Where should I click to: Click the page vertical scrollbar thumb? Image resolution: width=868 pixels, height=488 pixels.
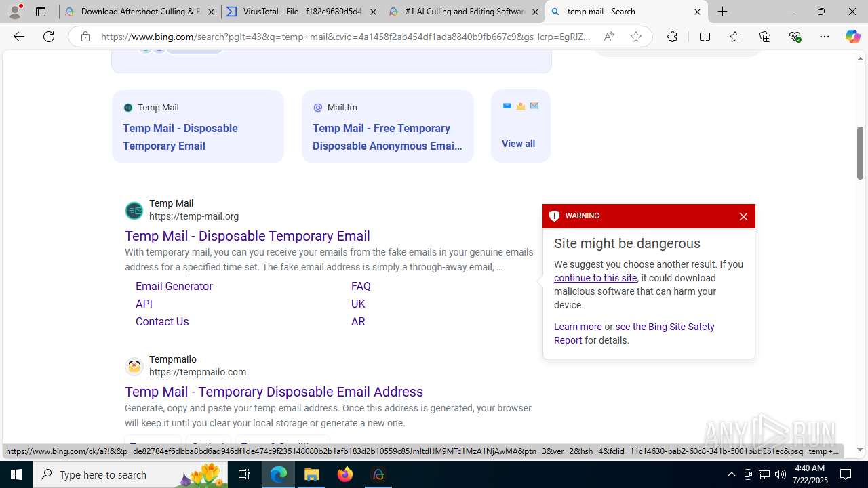point(861,152)
